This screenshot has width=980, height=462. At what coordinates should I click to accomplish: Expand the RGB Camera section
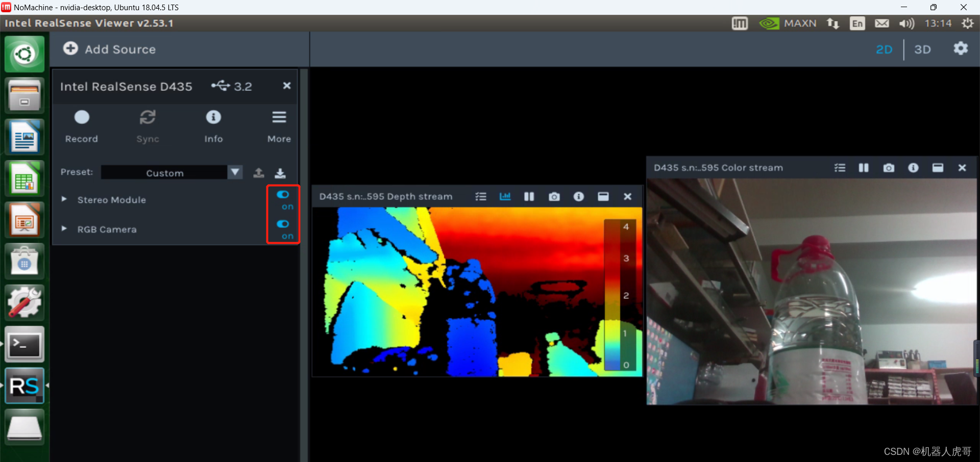pyautogui.click(x=64, y=229)
